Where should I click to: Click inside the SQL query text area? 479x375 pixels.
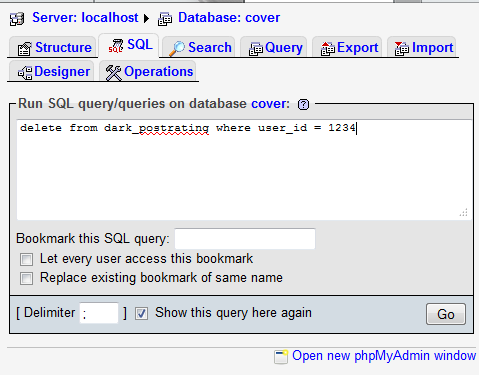[244, 170]
